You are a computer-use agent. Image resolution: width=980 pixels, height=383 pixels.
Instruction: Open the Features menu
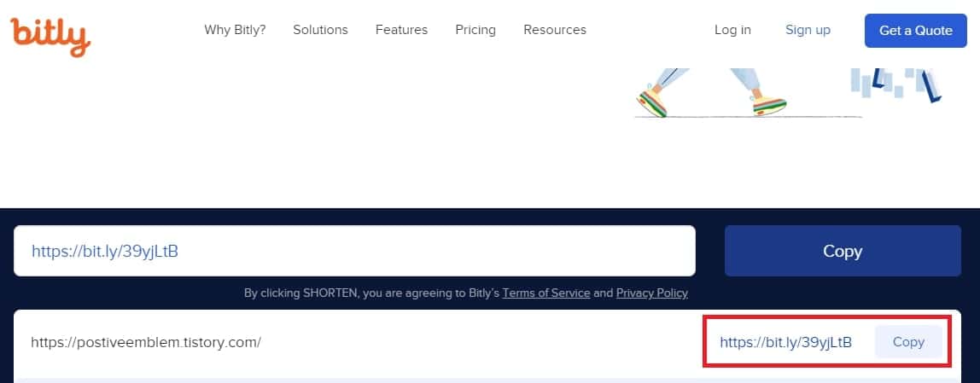[x=401, y=30]
